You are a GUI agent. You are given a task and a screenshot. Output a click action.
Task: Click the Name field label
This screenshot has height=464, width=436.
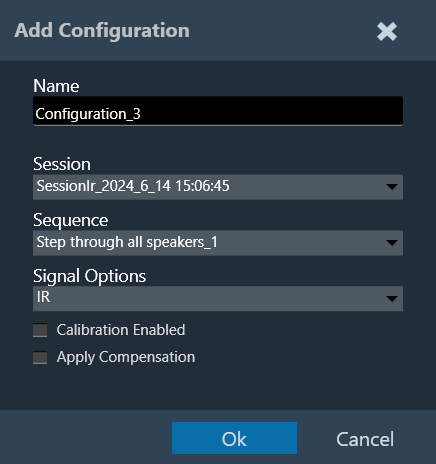[x=56, y=86]
